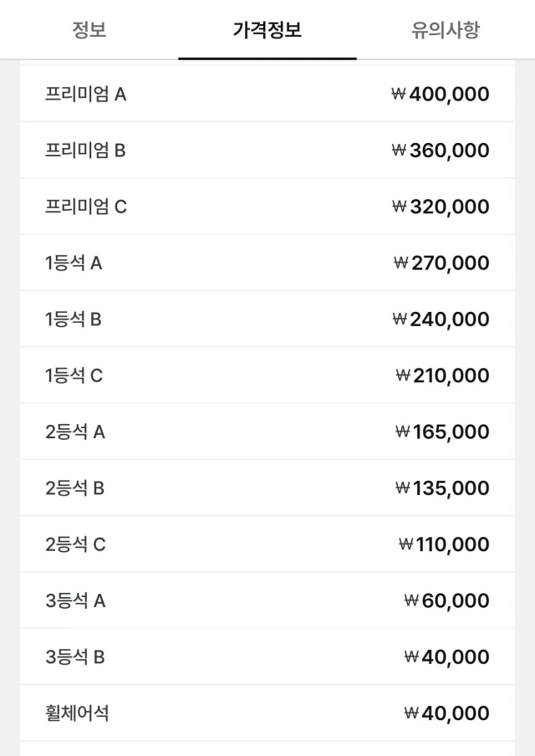Image resolution: width=535 pixels, height=756 pixels.
Task: Switch to the 정보 tab
Action: (x=89, y=30)
